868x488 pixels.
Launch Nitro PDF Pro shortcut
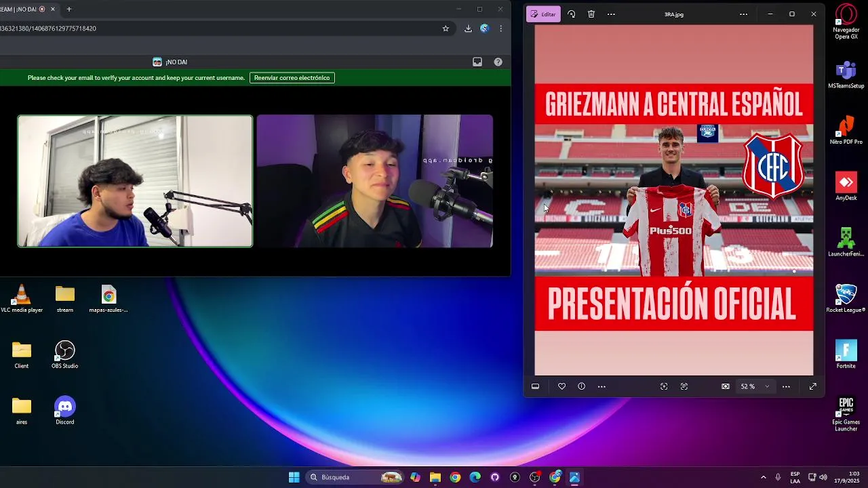click(846, 131)
